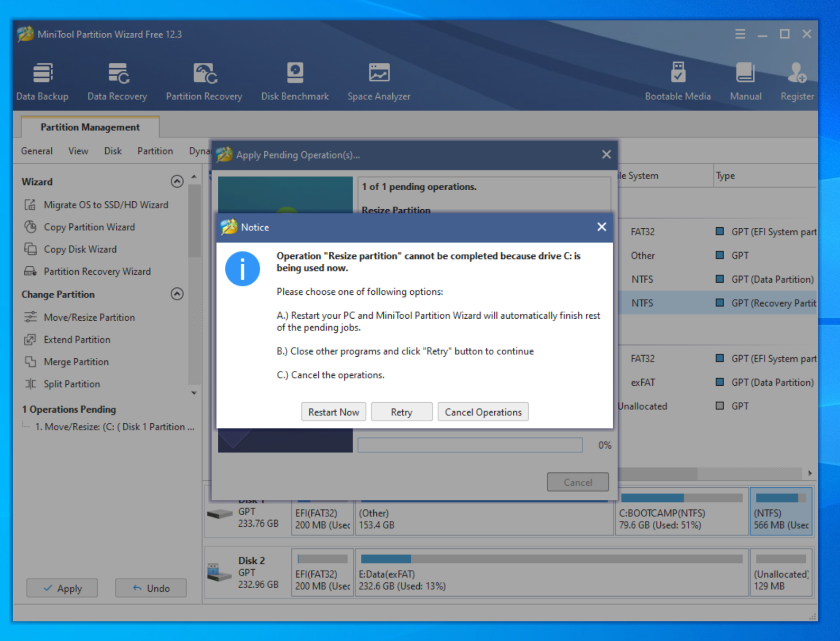Click Cancel in Apply Pending Operations dialog
840x641 pixels.
[x=578, y=482]
